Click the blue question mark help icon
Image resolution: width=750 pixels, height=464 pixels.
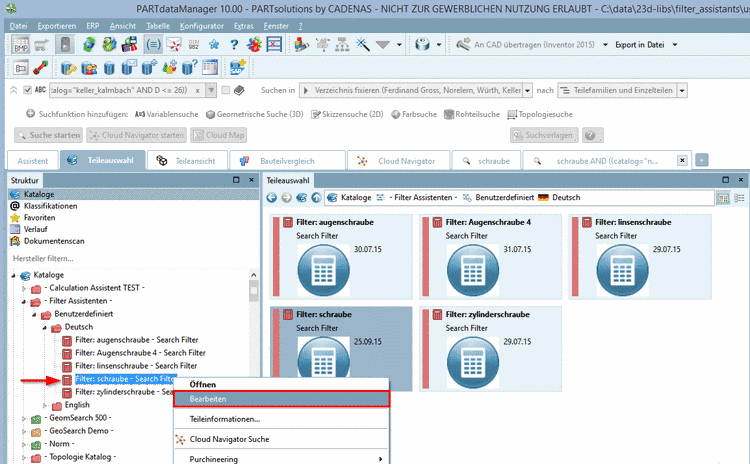coord(234,45)
